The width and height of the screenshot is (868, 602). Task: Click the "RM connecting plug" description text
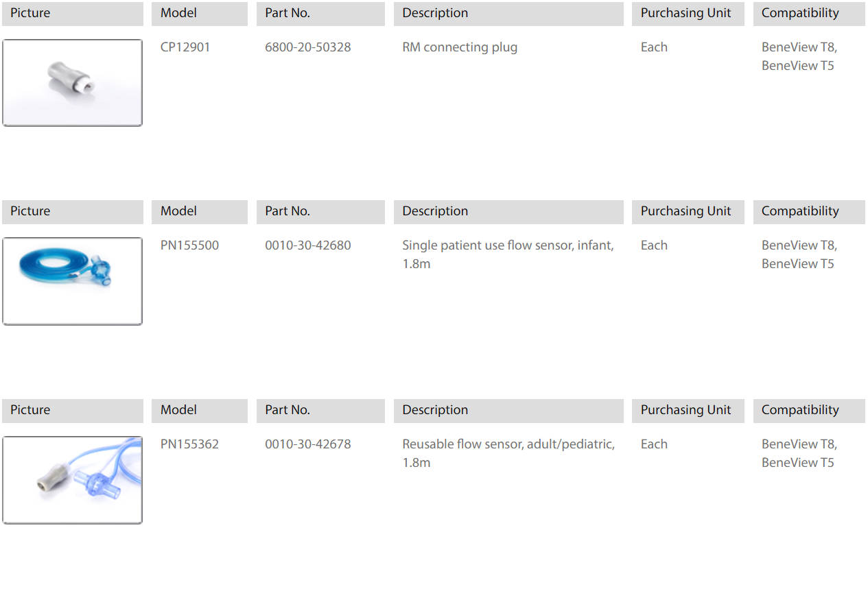460,47
